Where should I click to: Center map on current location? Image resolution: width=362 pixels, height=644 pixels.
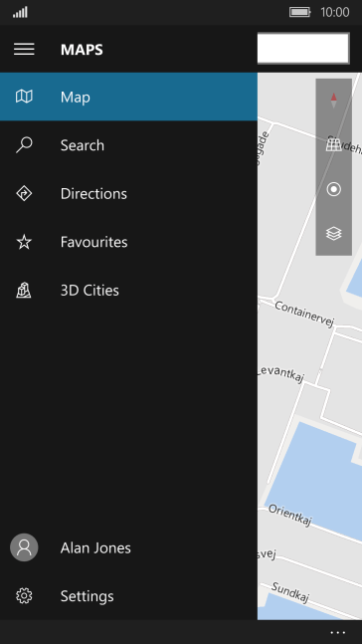pyautogui.click(x=334, y=189)
